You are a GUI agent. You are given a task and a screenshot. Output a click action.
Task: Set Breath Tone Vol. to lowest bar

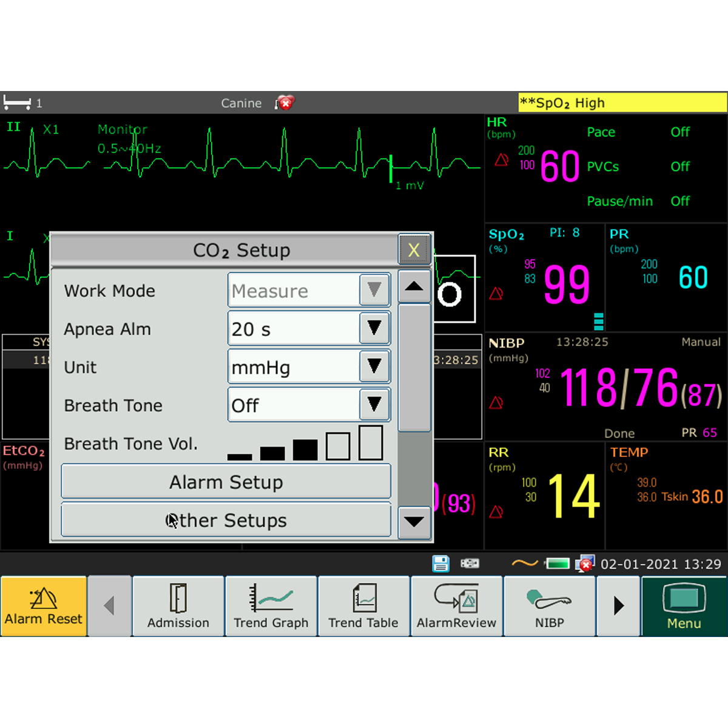pyautogui.click(x=240, y=457)
